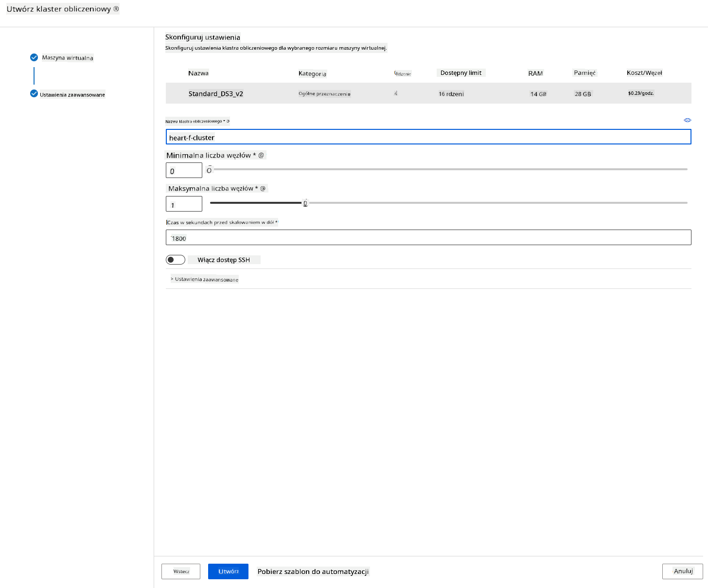Click the $0.29/godz. cost cell
Screen dimensions: 708x588
[641, 93]
